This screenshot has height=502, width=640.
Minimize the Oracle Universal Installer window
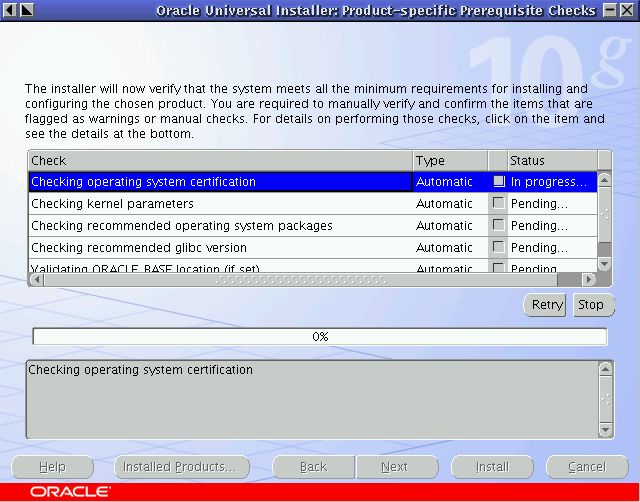pos(610,10)
